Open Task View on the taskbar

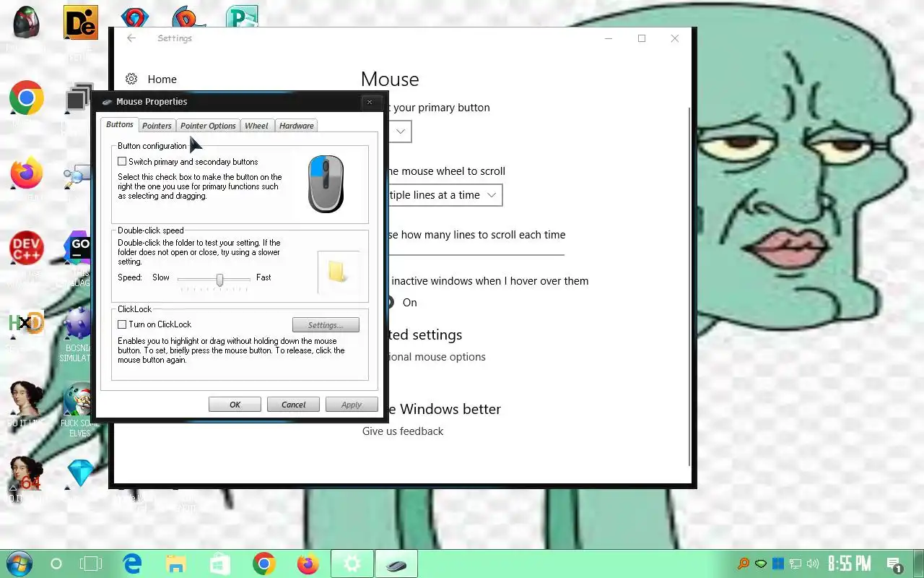coord(92,564)
